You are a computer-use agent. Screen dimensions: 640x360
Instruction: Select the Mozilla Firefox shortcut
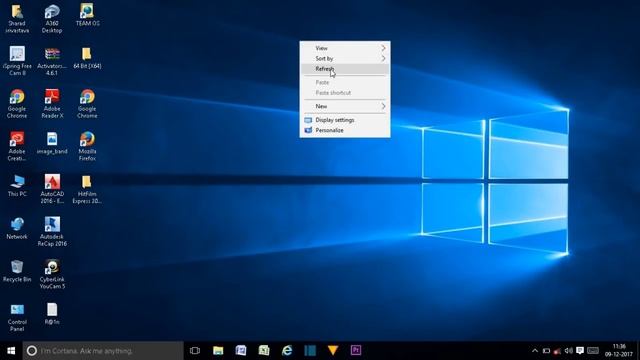87,146
